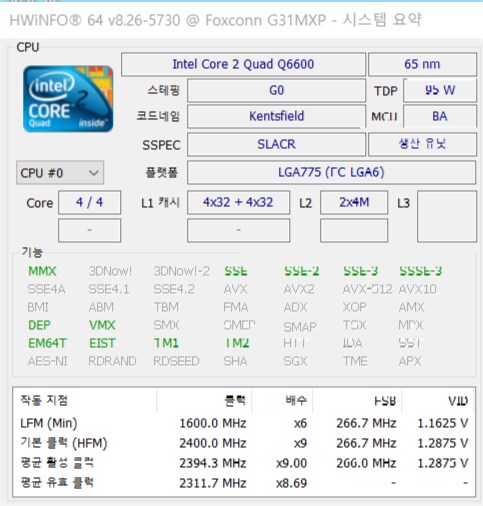Viewport: 483px width, 506px height.
Task: Click the 2x4M L2 cache value
Action: [354, 202]
